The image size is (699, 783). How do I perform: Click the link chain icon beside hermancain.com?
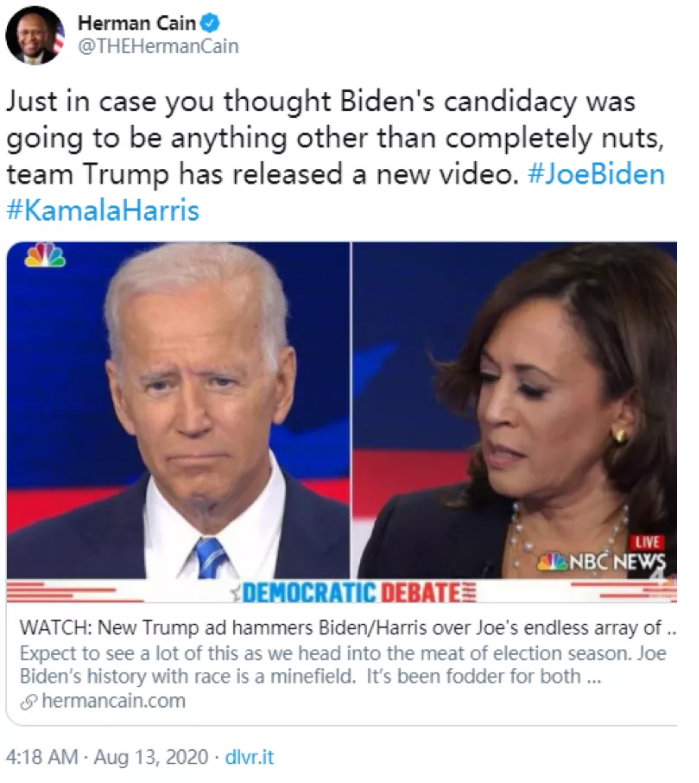(x=29, y=702)
